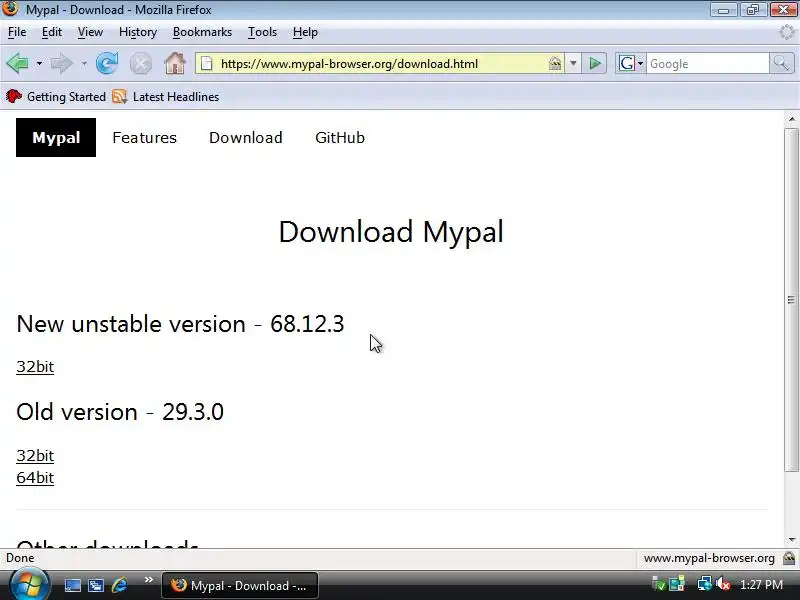
Task: Click the Getting Started bookmark label
Action: click(x=66, y=96)
